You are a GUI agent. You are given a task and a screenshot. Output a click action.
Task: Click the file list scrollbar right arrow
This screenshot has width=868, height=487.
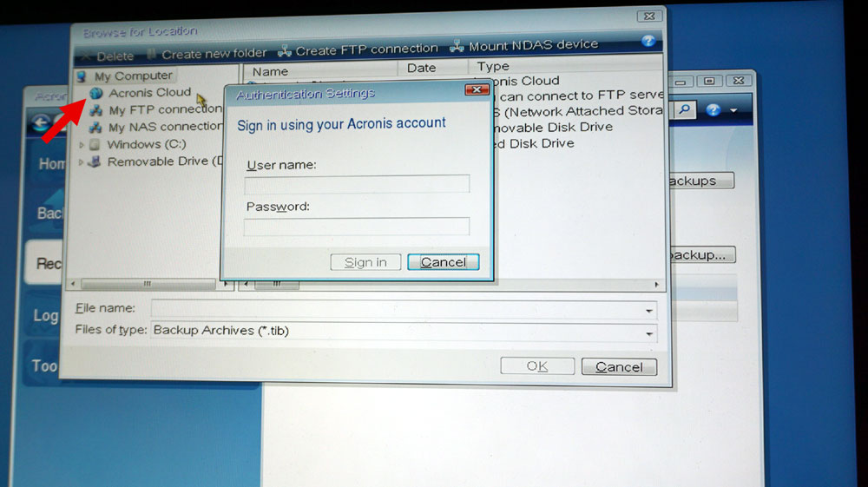click(x=656, y=285)
